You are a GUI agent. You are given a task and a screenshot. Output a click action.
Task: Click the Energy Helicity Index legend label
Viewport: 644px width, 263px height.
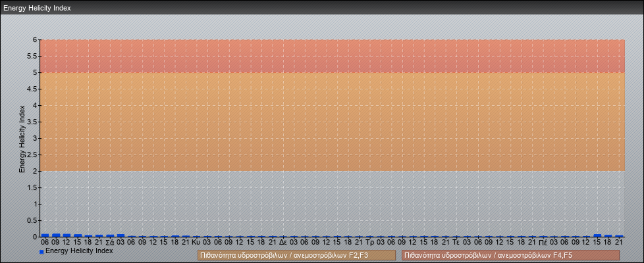click(79, 251)
